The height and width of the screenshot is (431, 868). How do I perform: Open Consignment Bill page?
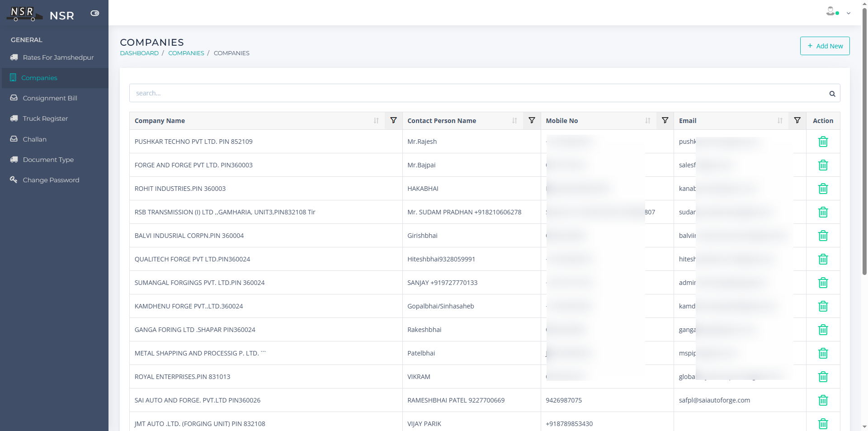click(x=54, y=98)
